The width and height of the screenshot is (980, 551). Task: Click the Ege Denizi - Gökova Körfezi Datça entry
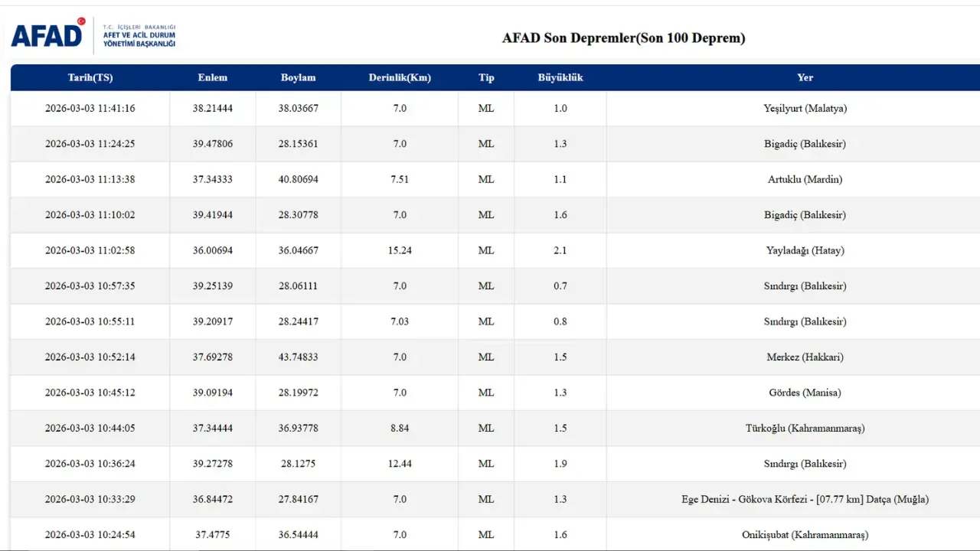pos(805,500)
